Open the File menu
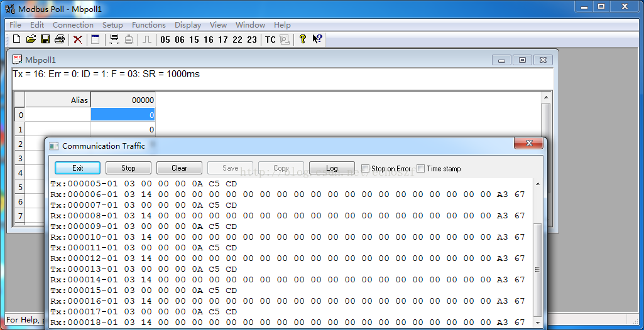This screenshot has width=644, height=330. [15, 25]
